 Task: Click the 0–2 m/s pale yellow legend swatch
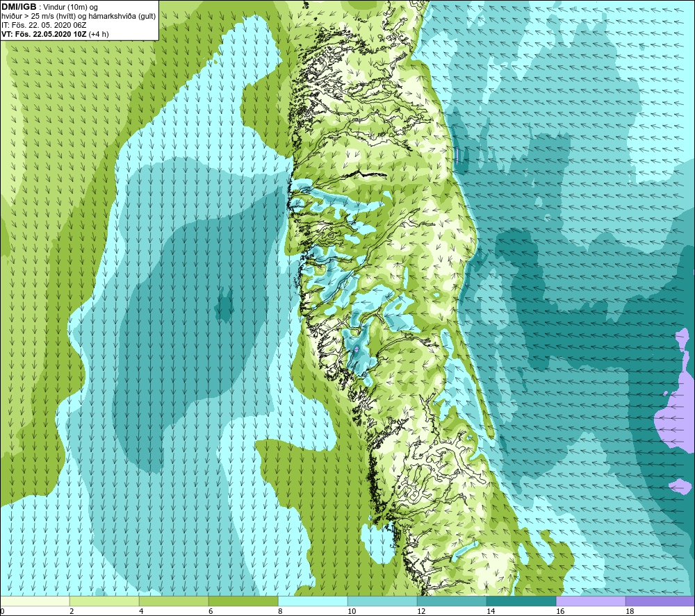pos(35,601)
